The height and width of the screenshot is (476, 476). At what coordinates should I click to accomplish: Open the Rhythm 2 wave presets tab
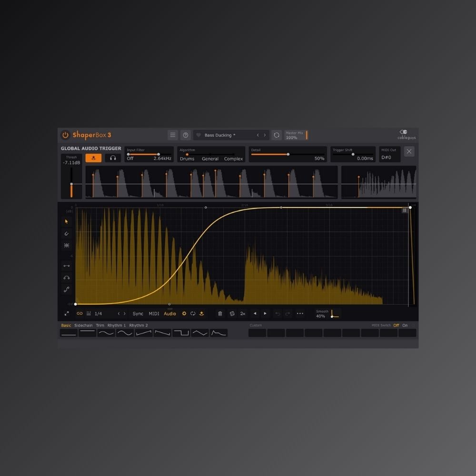click(x=139, y=325)
